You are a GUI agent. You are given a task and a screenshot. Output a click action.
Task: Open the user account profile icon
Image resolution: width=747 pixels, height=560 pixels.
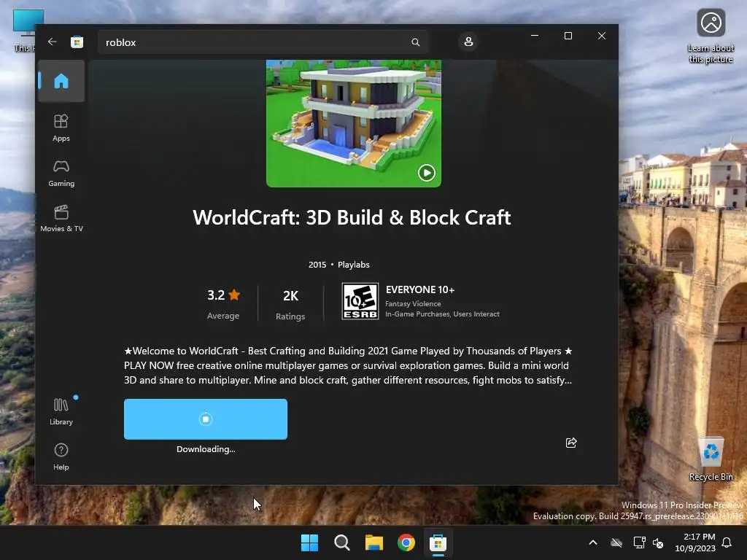[x=468, y=42]
